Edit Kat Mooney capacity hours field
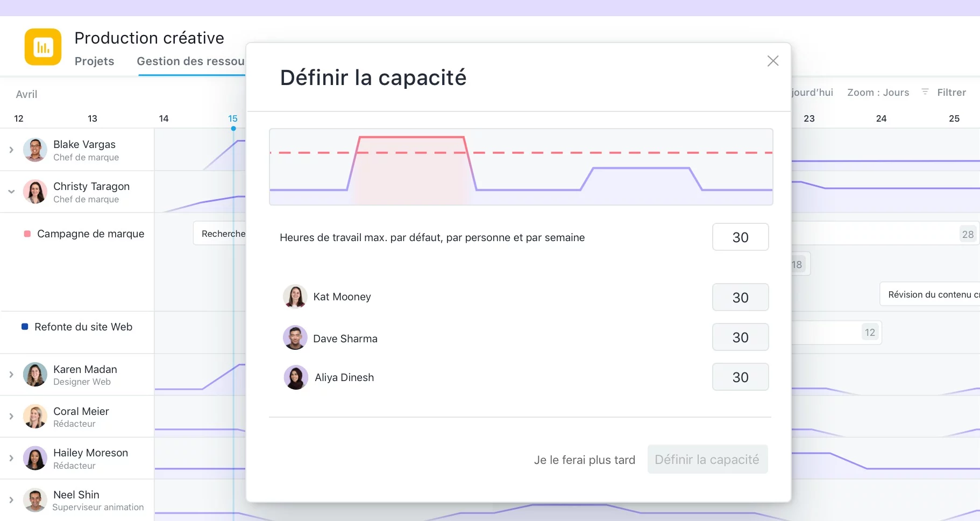The height and width of the screenshot is (521, 980). coord(740,297)
